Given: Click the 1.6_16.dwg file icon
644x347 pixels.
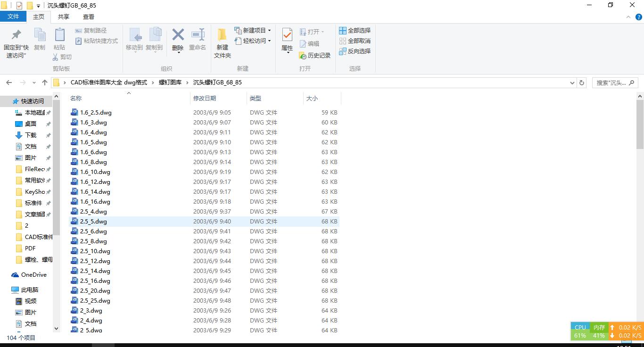Looking at the screenshot, I should (x=74, y=202).
